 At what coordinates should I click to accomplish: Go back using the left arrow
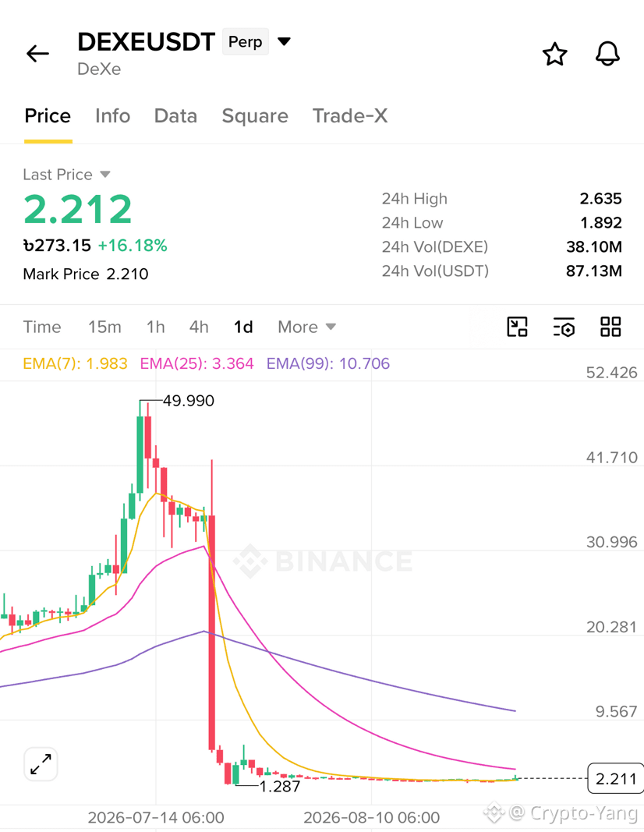pos(37,54)
